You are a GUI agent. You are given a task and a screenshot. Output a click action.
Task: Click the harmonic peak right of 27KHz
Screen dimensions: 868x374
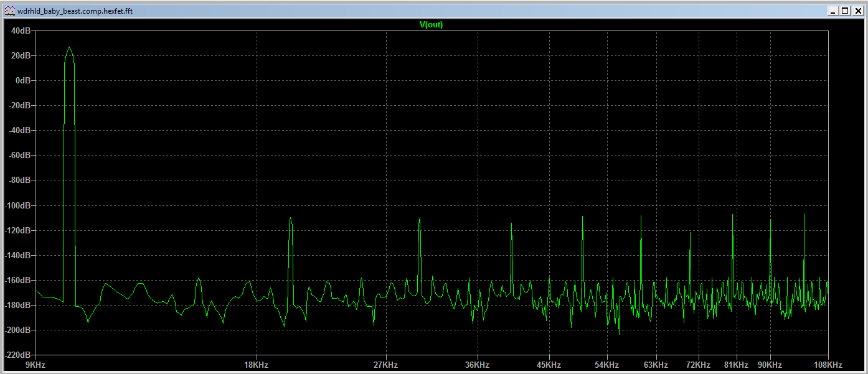[x=420, y=219]
